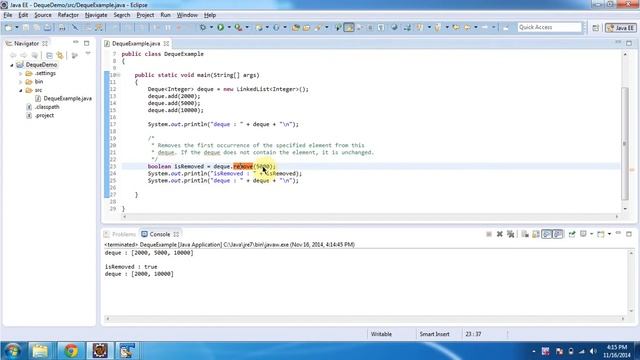
Task: Toggle show console when standard out changes
Action: point(547,234)
